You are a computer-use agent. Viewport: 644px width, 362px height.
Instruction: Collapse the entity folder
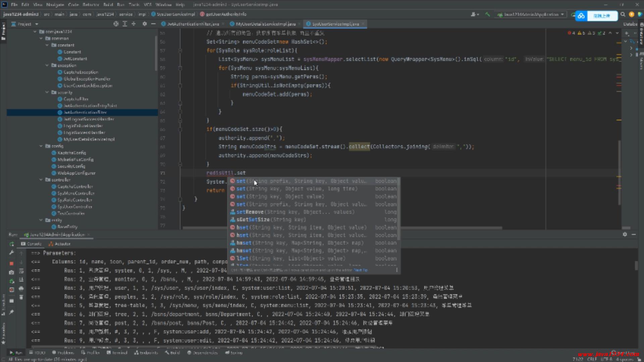click(x=41, y=220)
